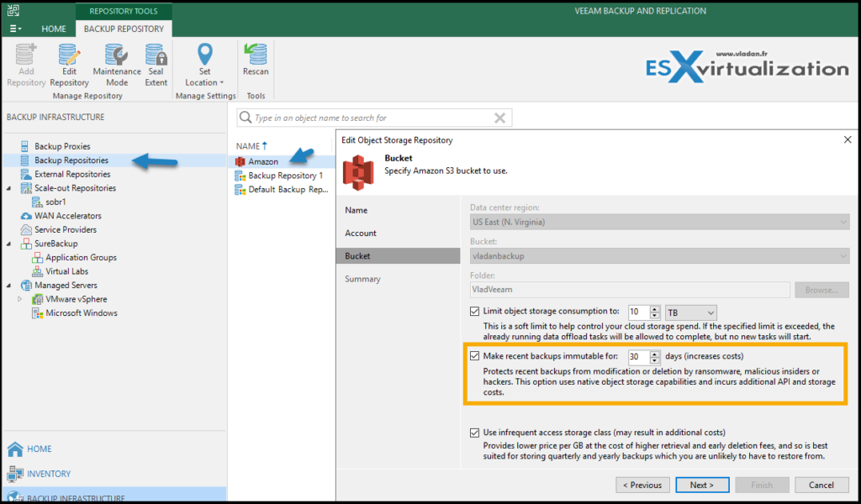The image size is (861, 504).
Task: Click the Edit Repository ribbon icon
Action: 69,66
